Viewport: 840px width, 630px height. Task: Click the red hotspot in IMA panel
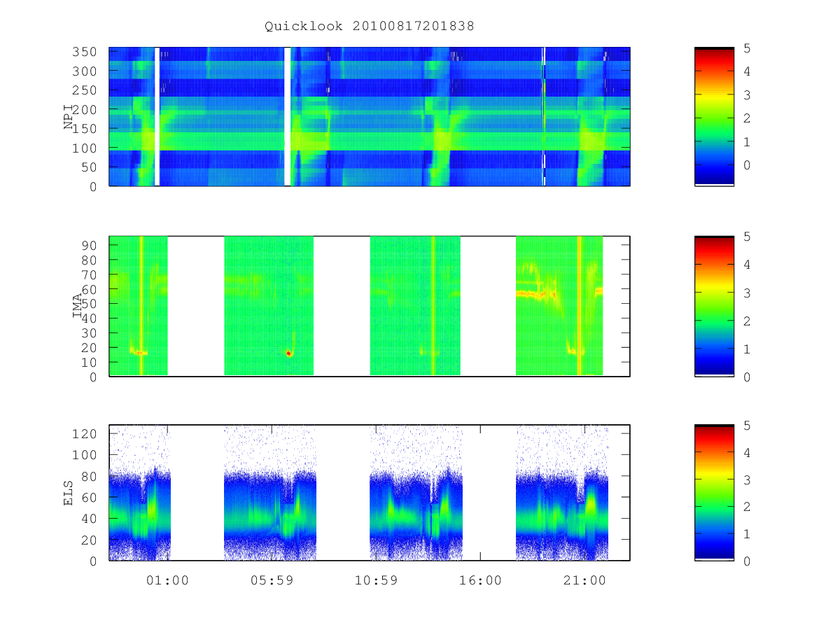(288, 353)
